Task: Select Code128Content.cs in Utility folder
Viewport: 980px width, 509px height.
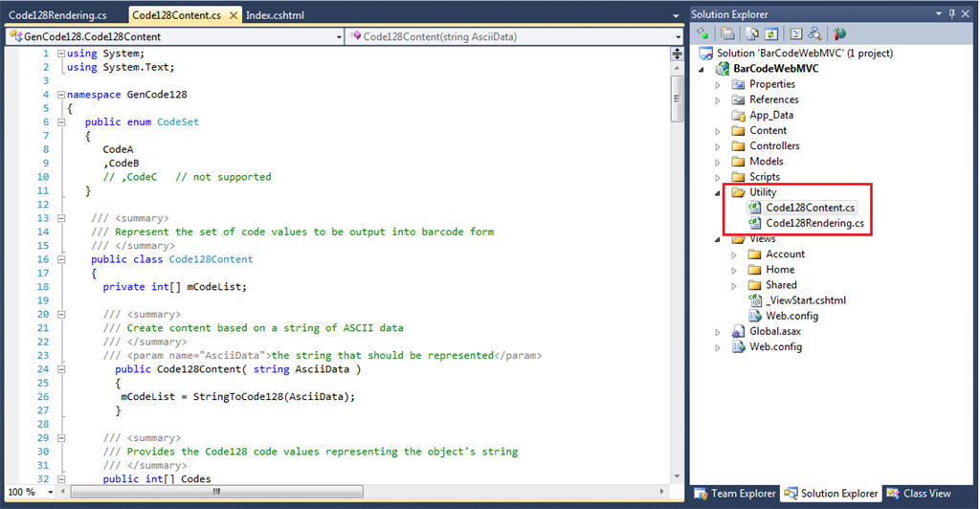Action: [810, 208]
